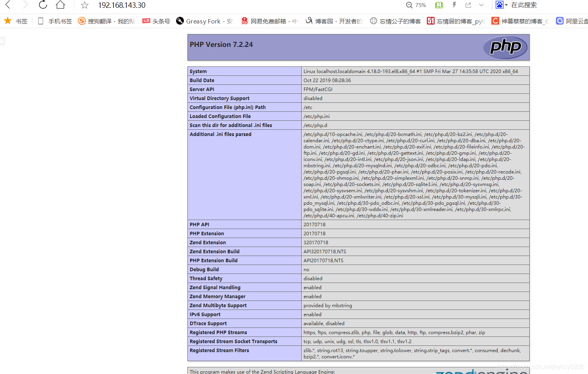
Task: Select the PHP Version 7.2.24 heading
Action: pyautogui.click(x=221, y=45)
